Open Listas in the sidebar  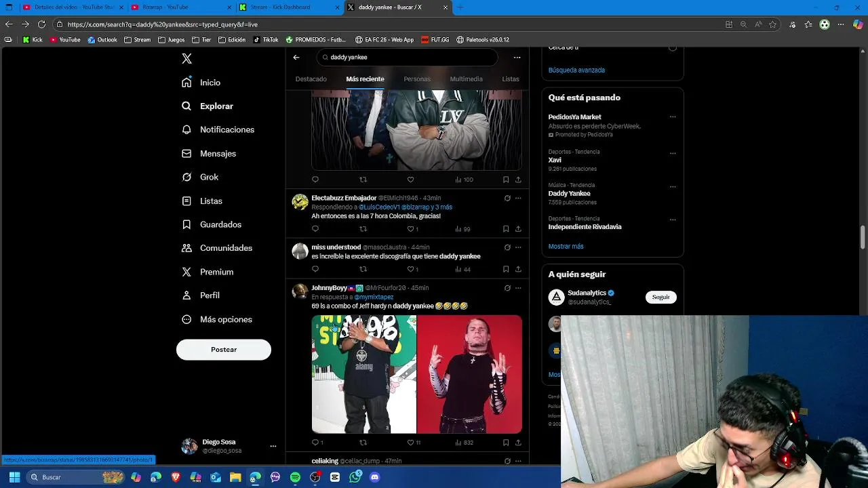click(x=202, y=201)
